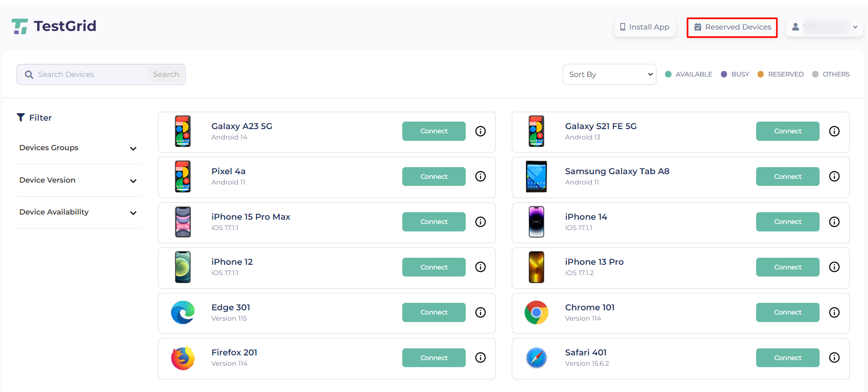Expand the Device Version filter
The width and height of the screenshot is (868, 392).
[79, 180]
